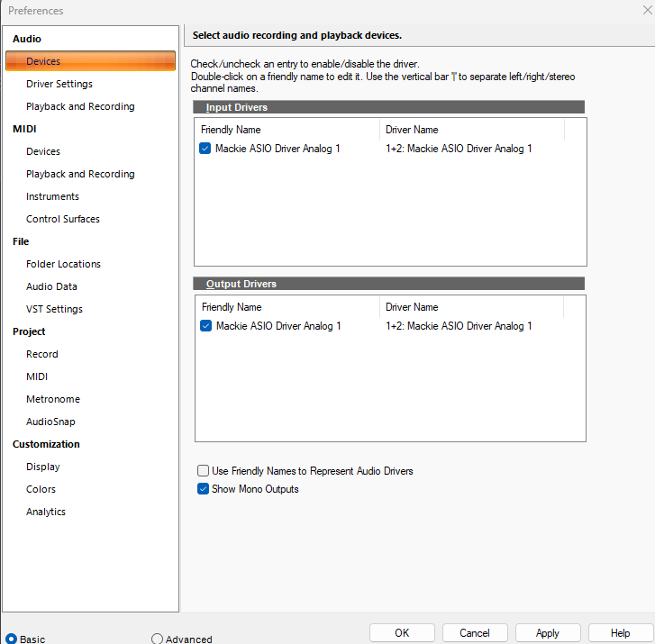Click the Input Drivers section header
The width and height of the screenshot is (655, 644).
(388, 107)
